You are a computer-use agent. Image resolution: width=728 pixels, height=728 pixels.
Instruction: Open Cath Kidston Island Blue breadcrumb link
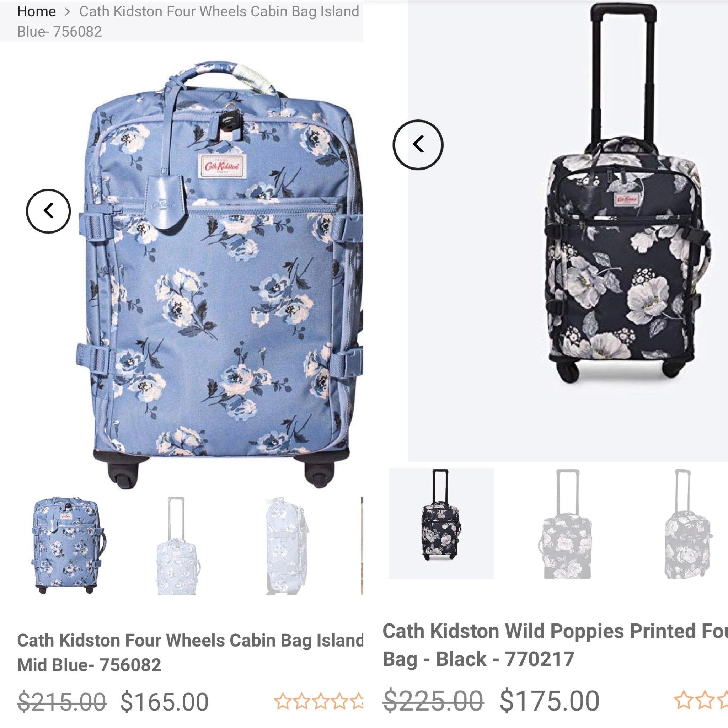pos(188,21)
